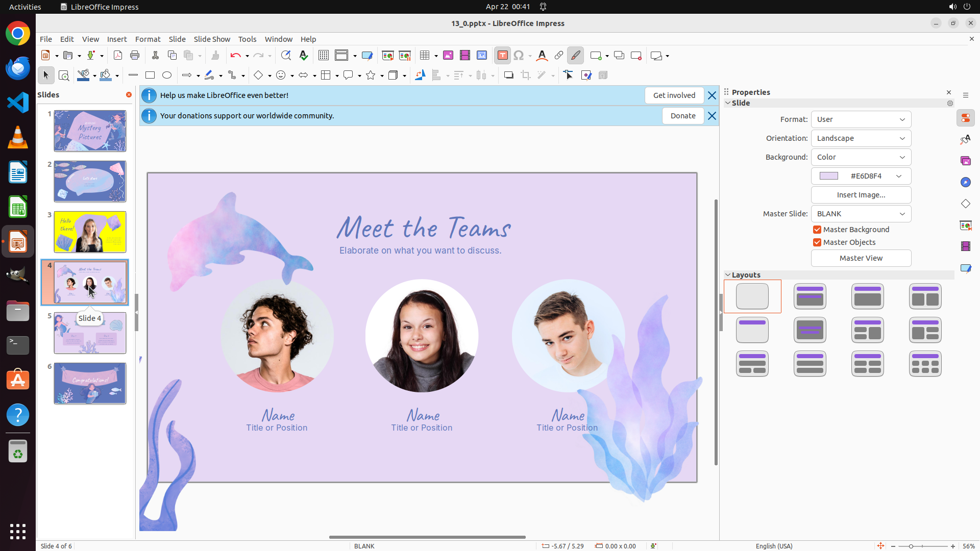980x551 pixels.
Task: Toggle the Insert Text Box toolbar button
Action: pos(502,56)
